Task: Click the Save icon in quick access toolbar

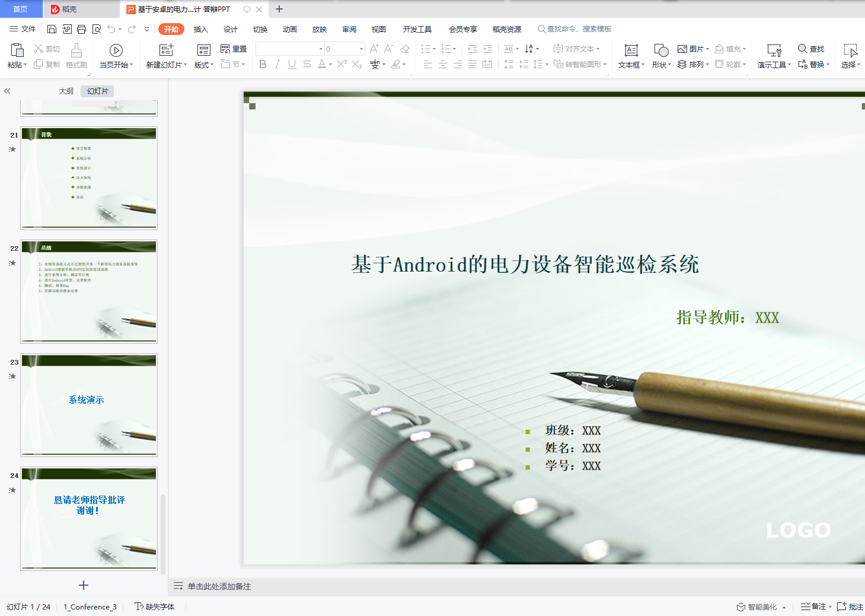Action: 52,29
